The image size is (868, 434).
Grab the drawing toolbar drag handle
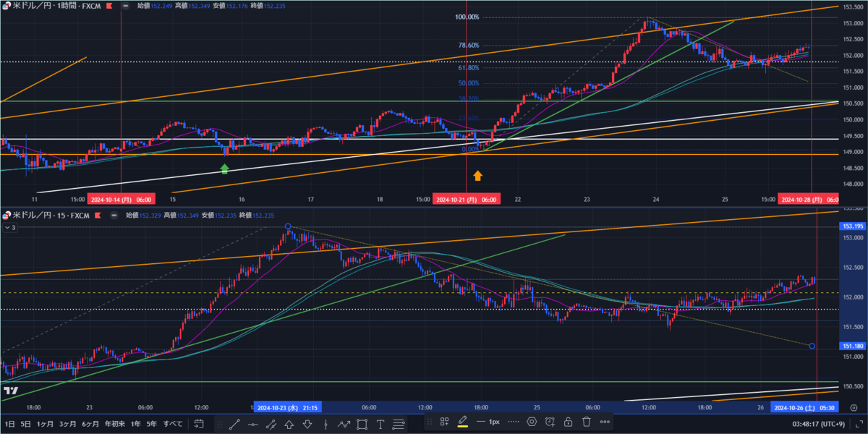pos(219,424)
